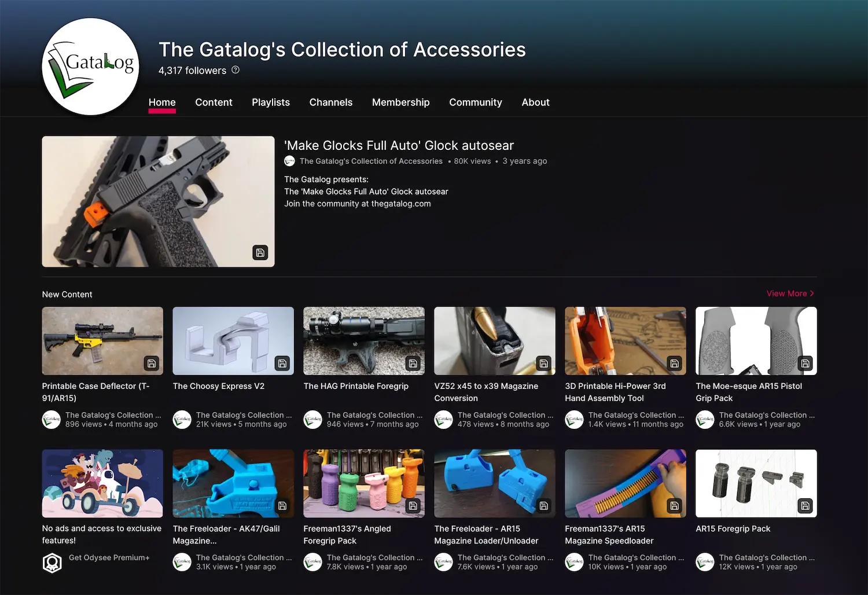The height and width of the screenshot is (595, 868).
Task: Open 3D Printable Hi-Power Assembly Tool thumbnail
Action: 626,341
